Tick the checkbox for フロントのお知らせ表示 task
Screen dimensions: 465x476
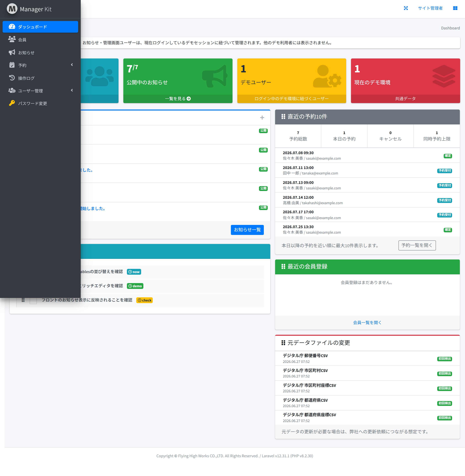coord(33,300)
